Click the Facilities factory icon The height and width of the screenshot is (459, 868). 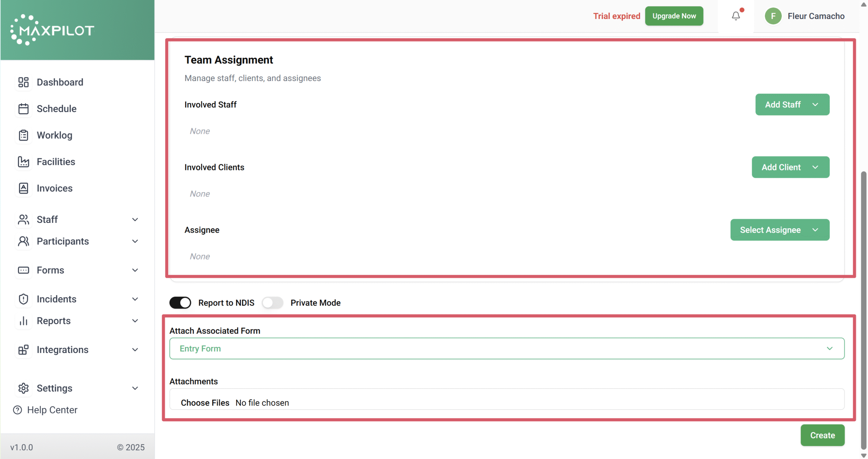(23, 162)
